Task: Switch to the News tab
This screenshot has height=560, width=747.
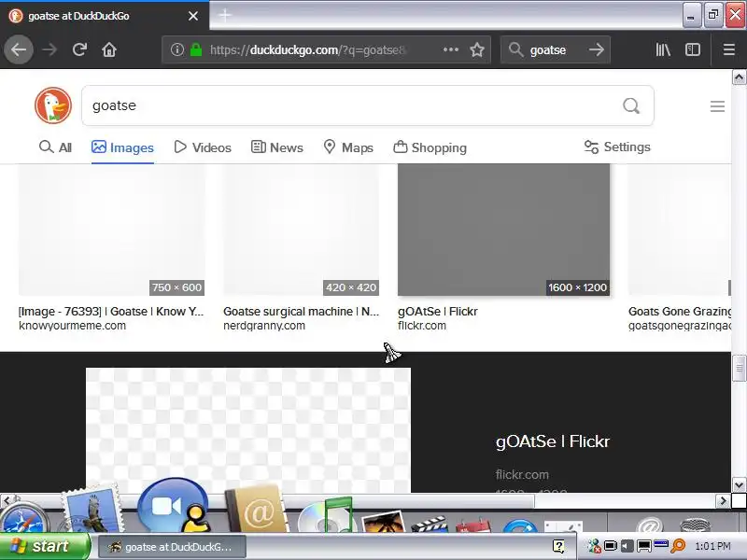Action: [x=276, y=147]
